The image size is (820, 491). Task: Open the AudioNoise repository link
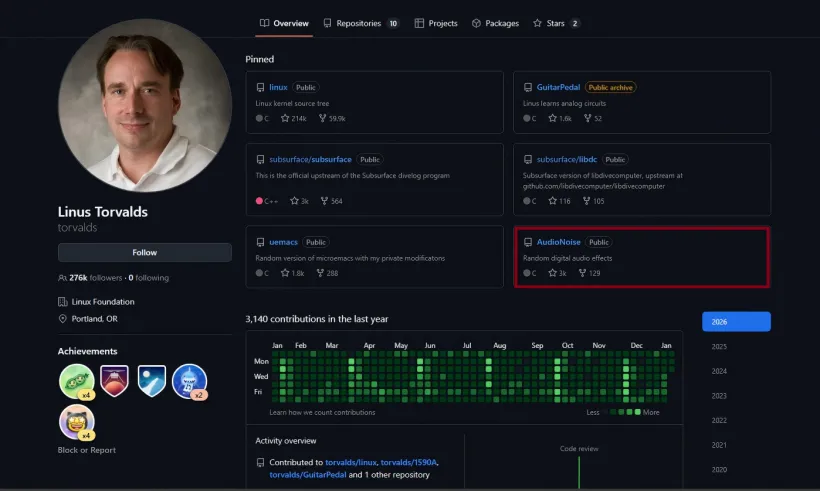click(x=559, y=242)
